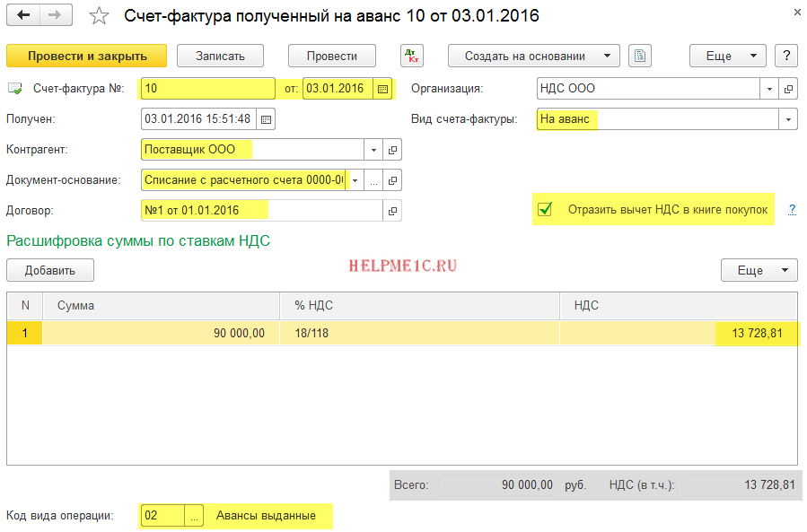Image resolution: width=807 pixels, height=532 pixels.
Task: Click the Счет-фактура № input field
Action: tap(207, 89)
